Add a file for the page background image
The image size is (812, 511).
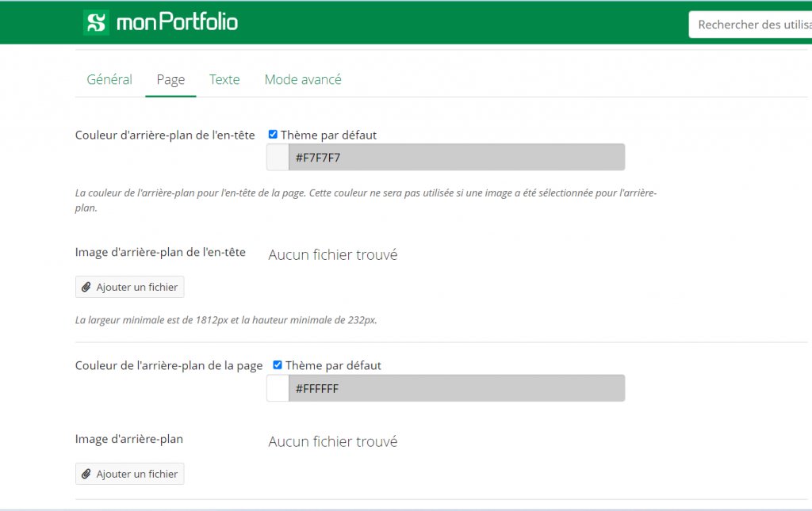pyautogui.click(x=130, y=474)
